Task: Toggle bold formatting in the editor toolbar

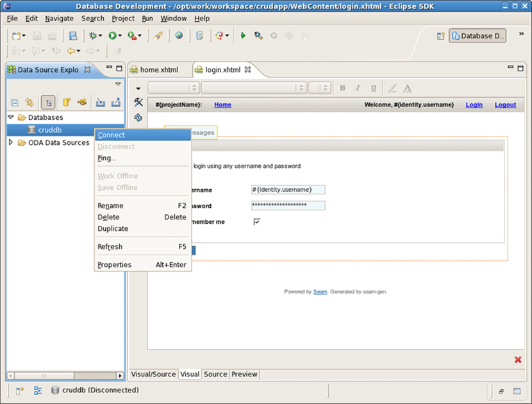Action: coord(342,88)
